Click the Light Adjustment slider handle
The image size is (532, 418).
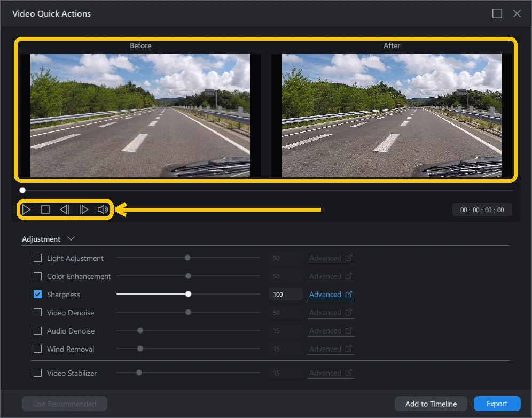point(187,258)
